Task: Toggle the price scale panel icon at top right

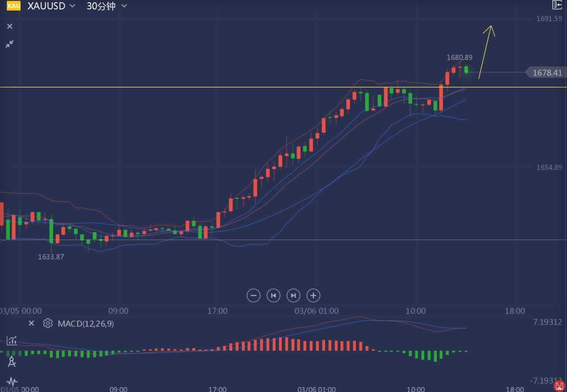Action: [557, 5]
